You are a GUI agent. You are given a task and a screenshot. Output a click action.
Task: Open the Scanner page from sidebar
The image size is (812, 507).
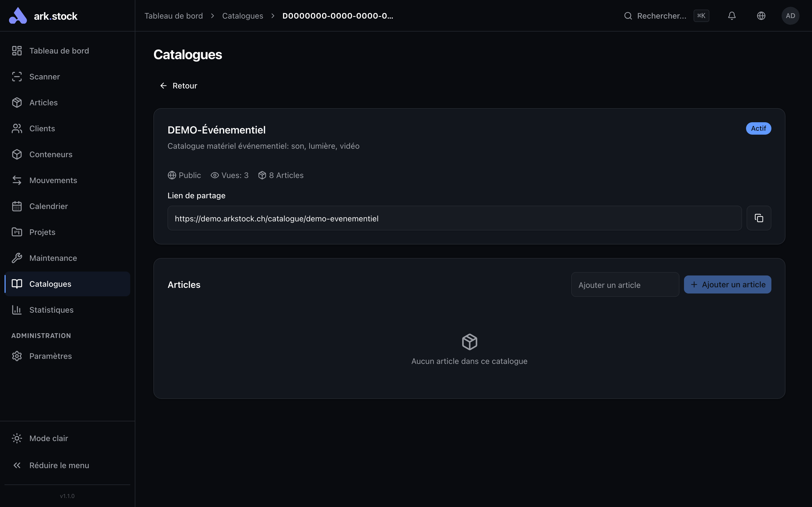click(x=67, y=77)
